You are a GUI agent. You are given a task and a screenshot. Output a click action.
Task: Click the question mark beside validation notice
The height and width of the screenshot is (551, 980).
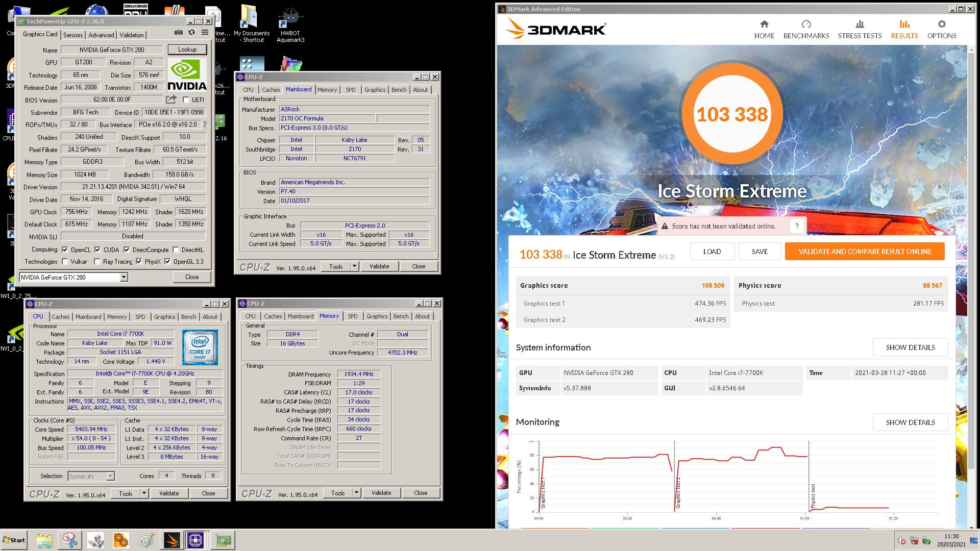pos(796,226)
